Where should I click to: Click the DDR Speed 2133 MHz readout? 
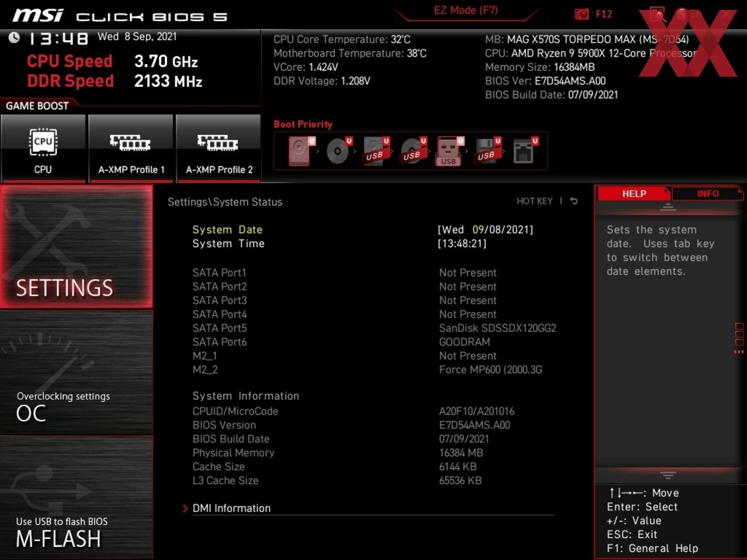[114, 81]
